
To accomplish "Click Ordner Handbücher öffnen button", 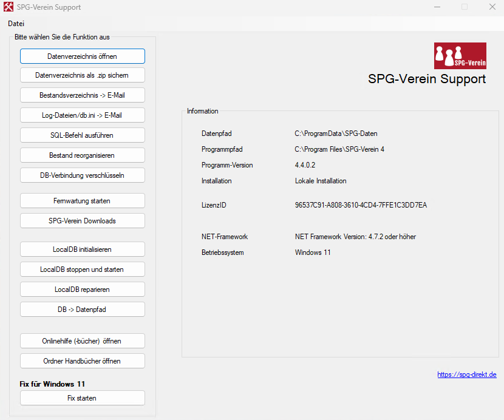I will pos(82,361).
